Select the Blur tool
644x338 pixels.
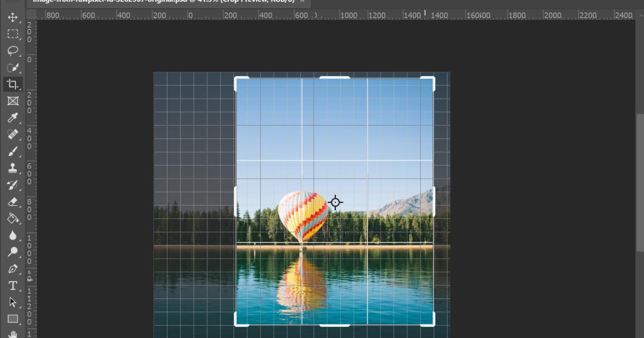[x=13, y=236]
